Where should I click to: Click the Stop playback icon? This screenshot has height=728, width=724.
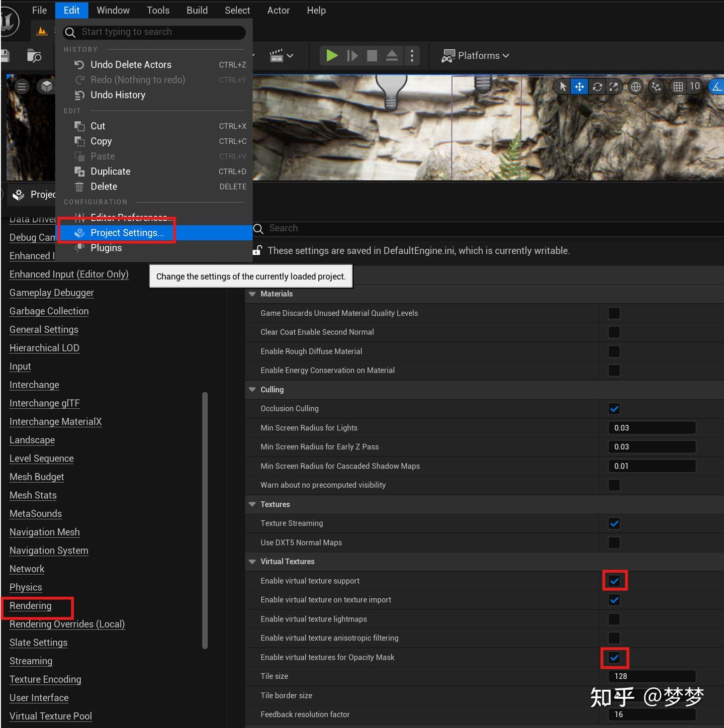(372, 55)
